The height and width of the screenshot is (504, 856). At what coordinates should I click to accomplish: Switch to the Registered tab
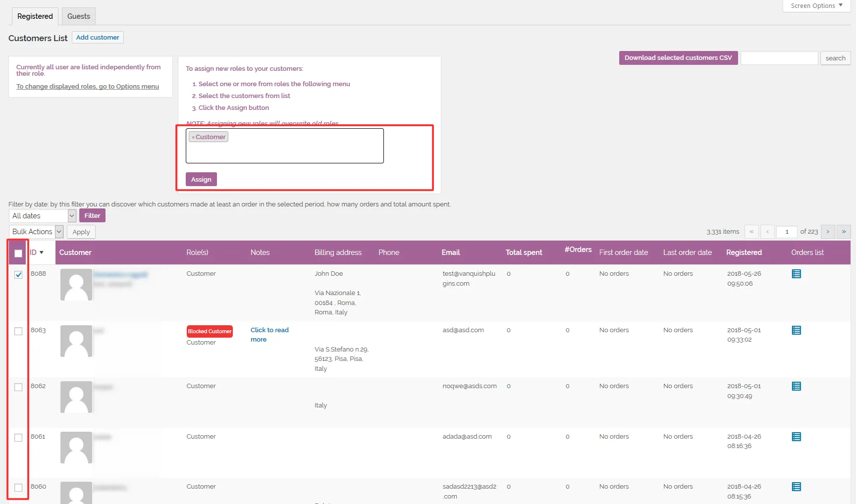pyautogui.click(x=34, y=16)
